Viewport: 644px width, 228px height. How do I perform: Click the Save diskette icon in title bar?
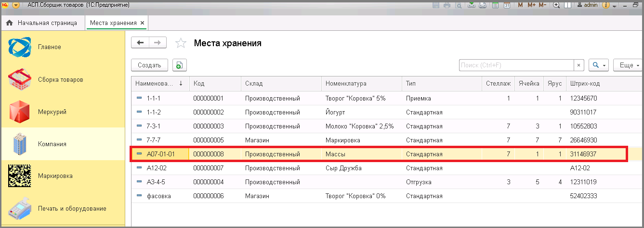(436, 5)
